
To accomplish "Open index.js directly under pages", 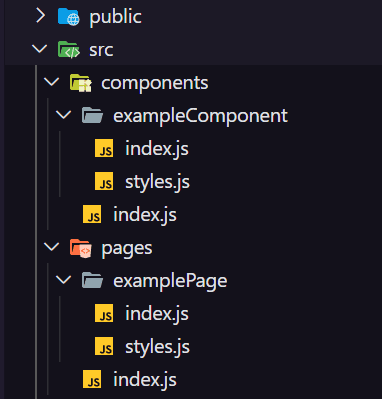I will coord(145,380).
